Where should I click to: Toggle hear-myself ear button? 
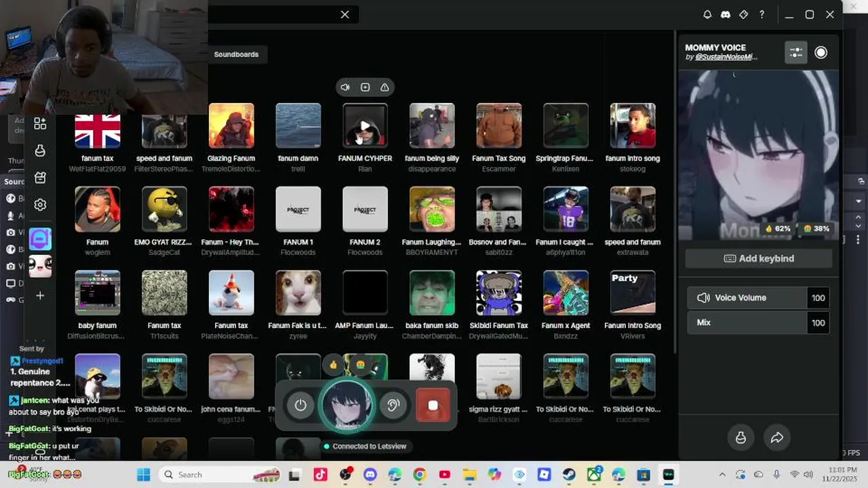(x=393, y=405)
